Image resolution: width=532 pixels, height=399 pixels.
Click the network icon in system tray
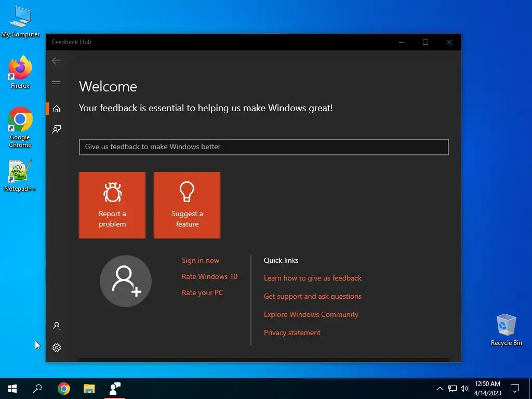453,389
